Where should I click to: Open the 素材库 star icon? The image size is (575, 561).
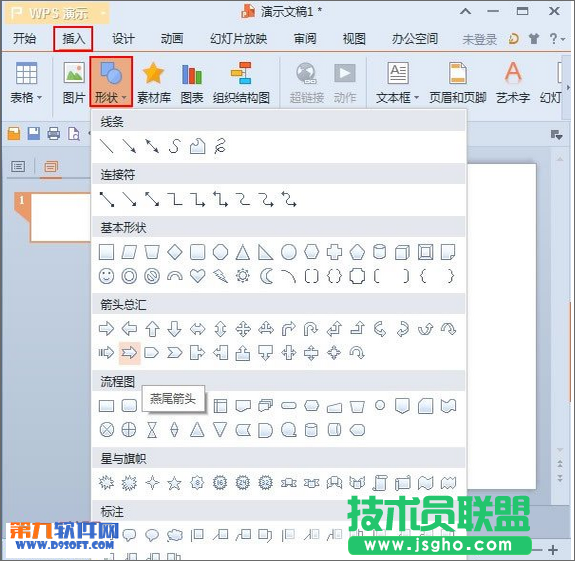(x=154, y=83)
